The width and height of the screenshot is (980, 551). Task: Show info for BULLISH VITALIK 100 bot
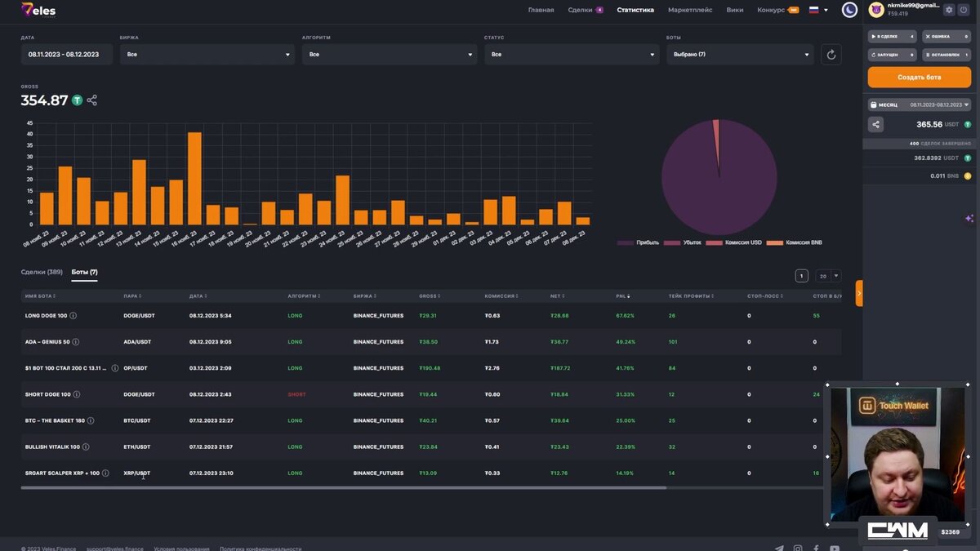click(86, 447)
